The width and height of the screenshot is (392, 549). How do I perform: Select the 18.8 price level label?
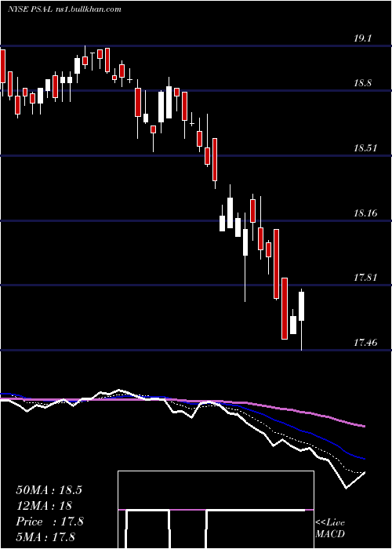point(364,83)
